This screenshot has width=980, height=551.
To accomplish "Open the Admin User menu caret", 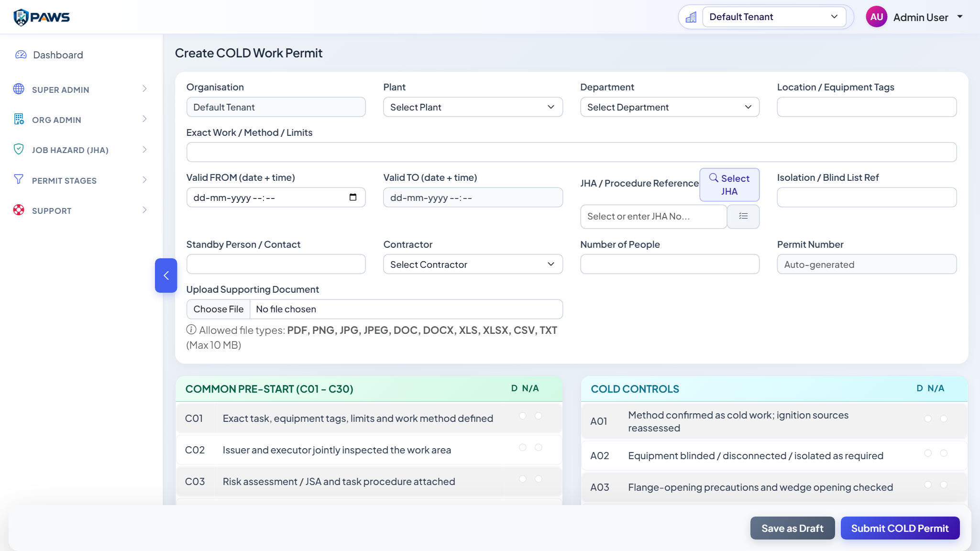I will (959, 17).
